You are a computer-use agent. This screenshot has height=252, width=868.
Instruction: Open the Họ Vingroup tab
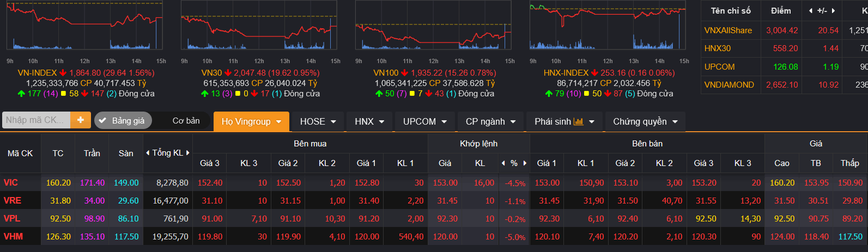point(251,121)
